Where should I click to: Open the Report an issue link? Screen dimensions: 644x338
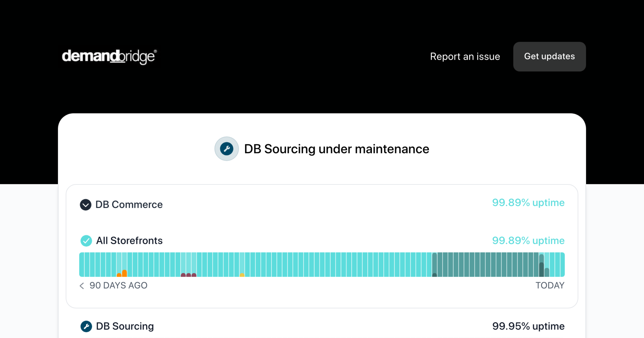465,57
